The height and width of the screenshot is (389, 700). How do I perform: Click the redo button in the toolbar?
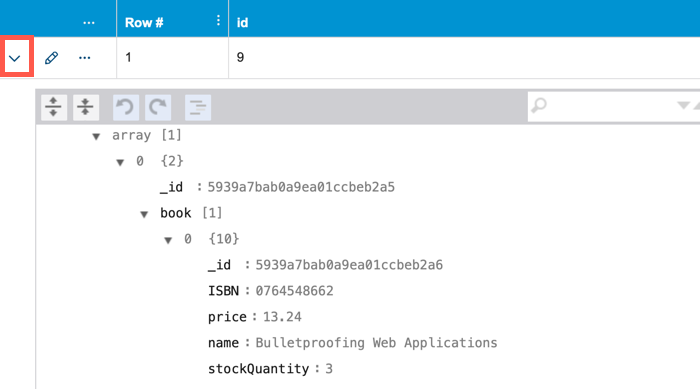point(158,107)
